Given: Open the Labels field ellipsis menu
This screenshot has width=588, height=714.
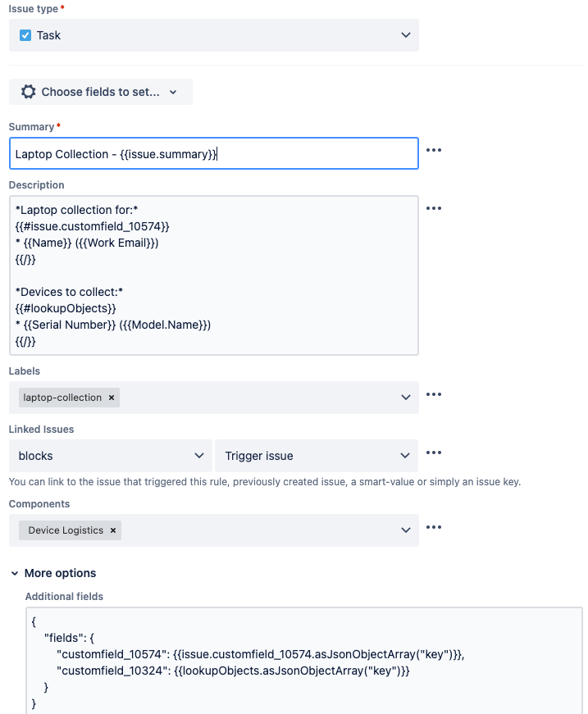Looking at the screenshot, I should point(434,394).
